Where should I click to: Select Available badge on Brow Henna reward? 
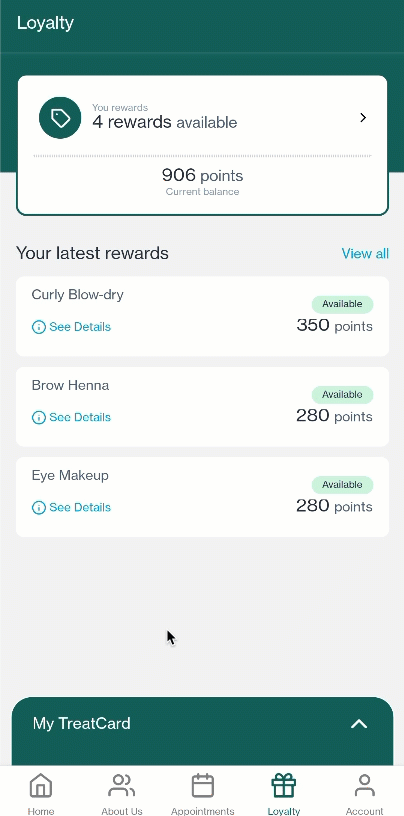[x=342, y=394]
